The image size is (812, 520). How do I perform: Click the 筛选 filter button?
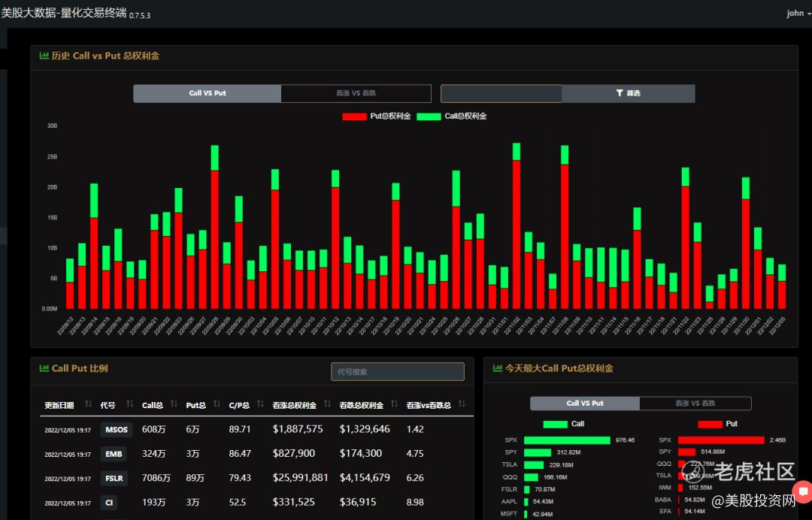(628, 93)
